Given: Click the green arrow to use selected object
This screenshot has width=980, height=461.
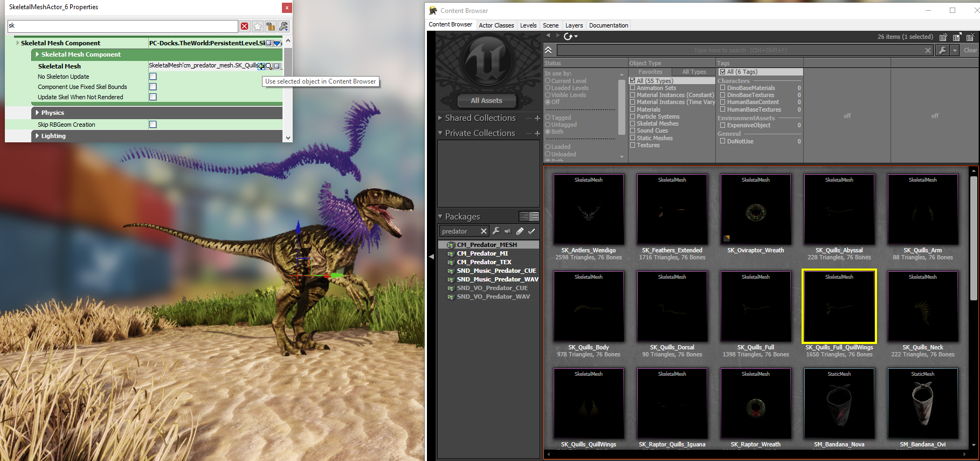Looking at the screenshot, I should tap(261, 66).
